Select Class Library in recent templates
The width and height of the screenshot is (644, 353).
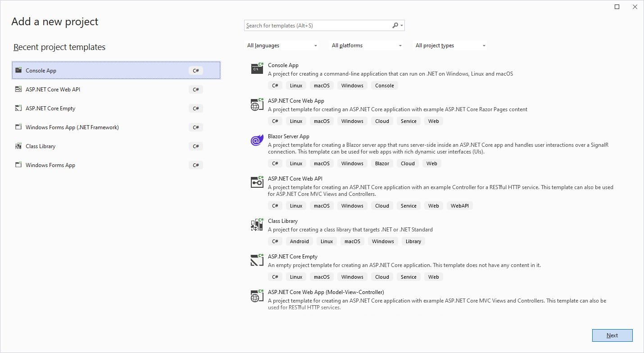(116, 146)
